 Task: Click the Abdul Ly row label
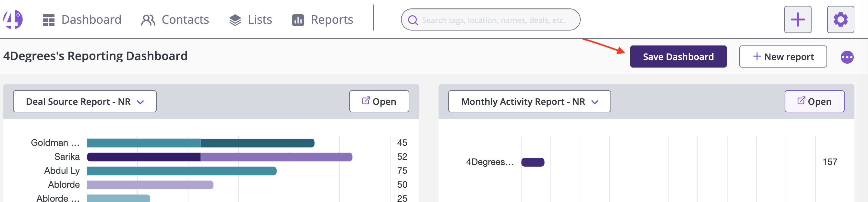[x=62, y=170]
